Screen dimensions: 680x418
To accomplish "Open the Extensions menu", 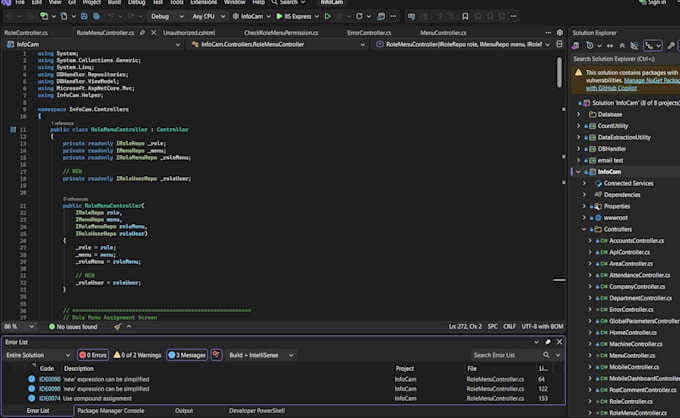I will click(x=203, y=3).
